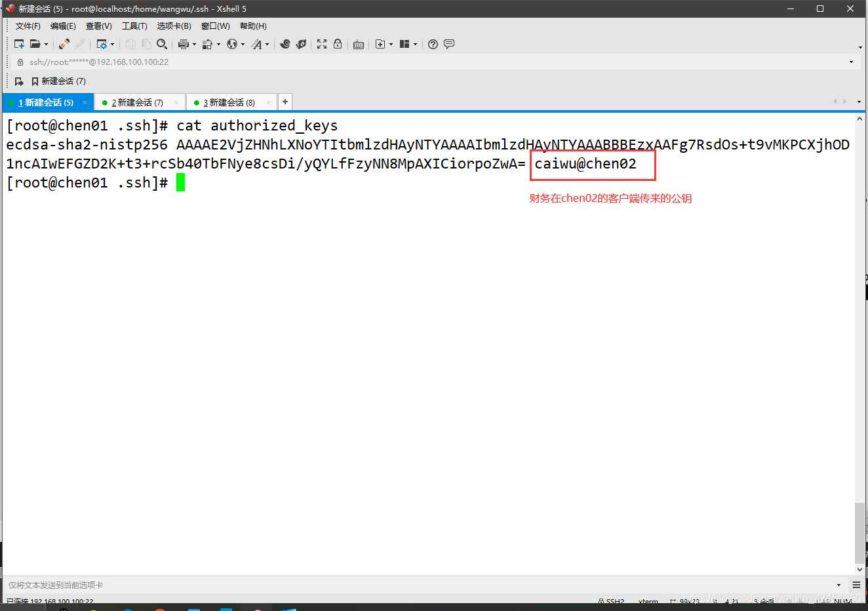
Task: Close the 新建会话 (8) tab
Action: coord(268,102)
